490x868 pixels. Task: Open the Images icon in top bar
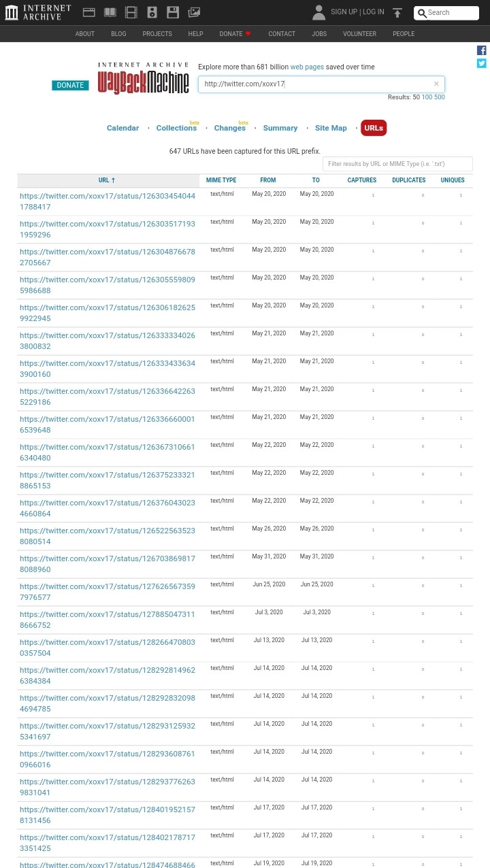pos(194,12)
